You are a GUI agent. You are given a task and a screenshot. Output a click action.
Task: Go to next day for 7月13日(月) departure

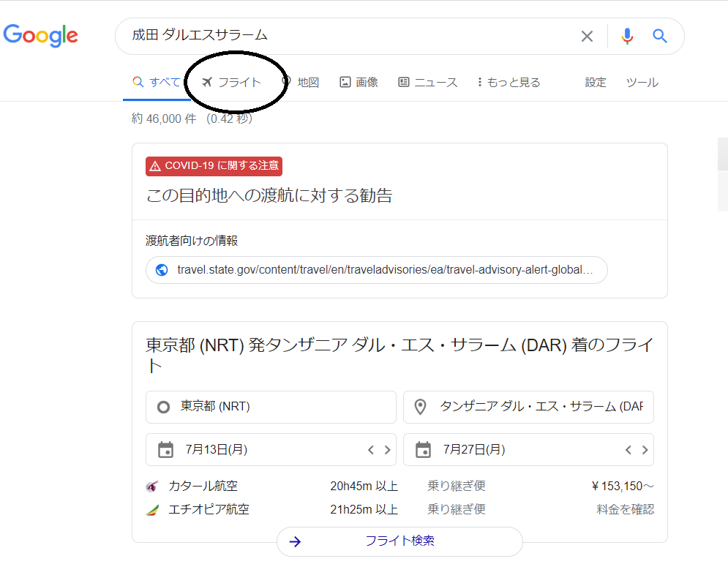[x=387, y=449]
